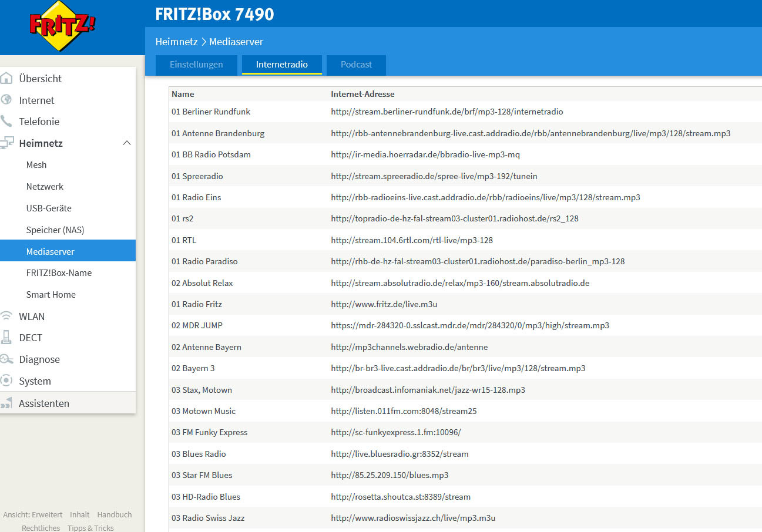Image resolution: width=762 pixels, height=532 pixels.
Task: Collapse the Heimnetz menu chevron
Action: tap(126, 143)
